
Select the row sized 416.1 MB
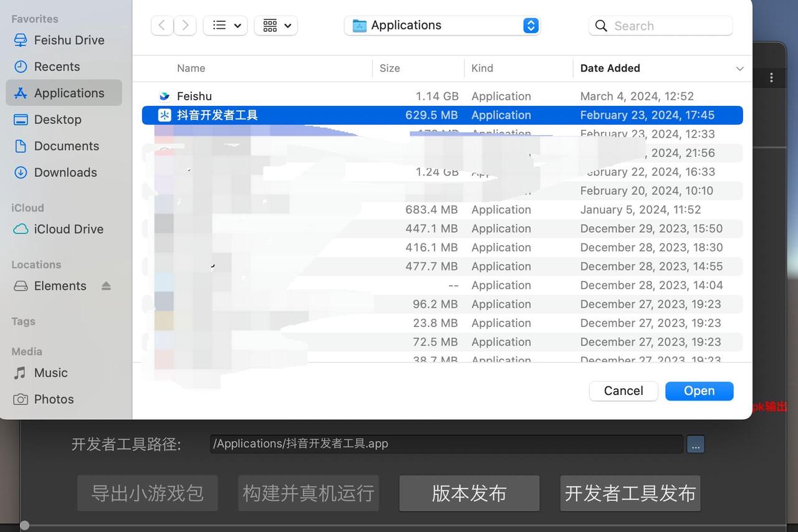coord(443,247)
